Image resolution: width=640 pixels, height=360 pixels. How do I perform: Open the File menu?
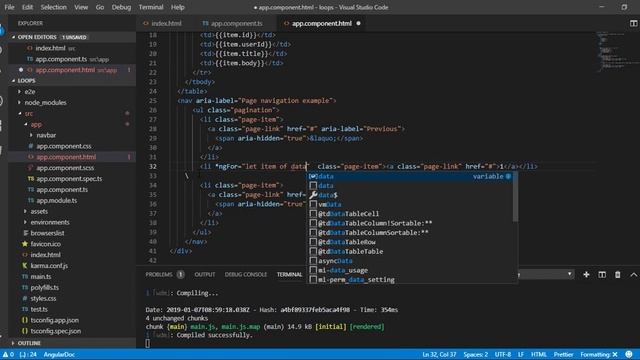point(9,7)
